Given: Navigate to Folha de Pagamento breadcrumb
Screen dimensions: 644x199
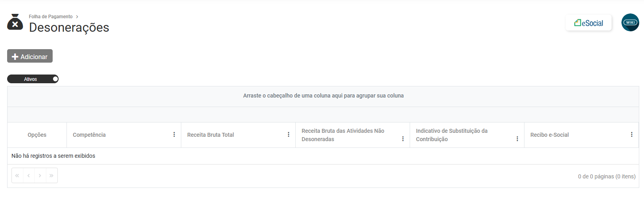Looking at the screenshot, I should (x=51, y=17).
